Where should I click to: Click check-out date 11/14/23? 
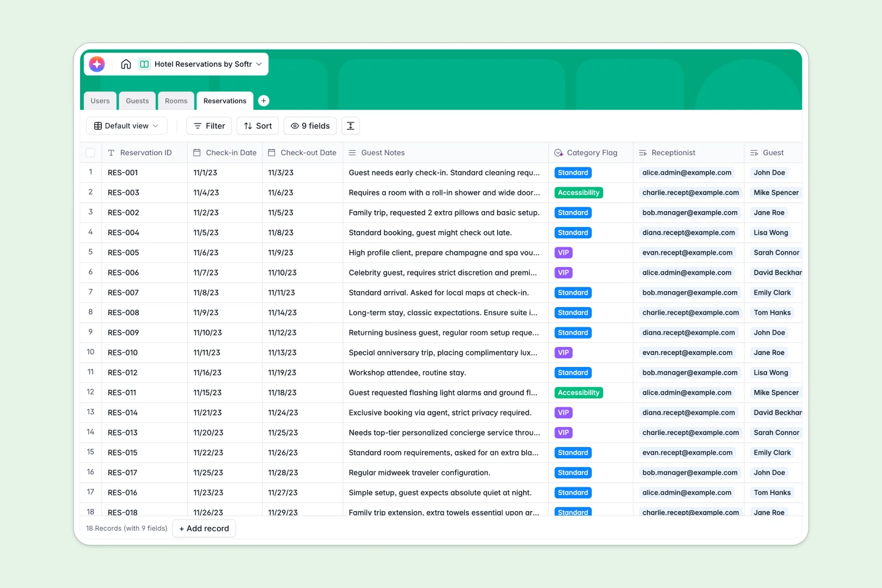[x=282, y=313]
